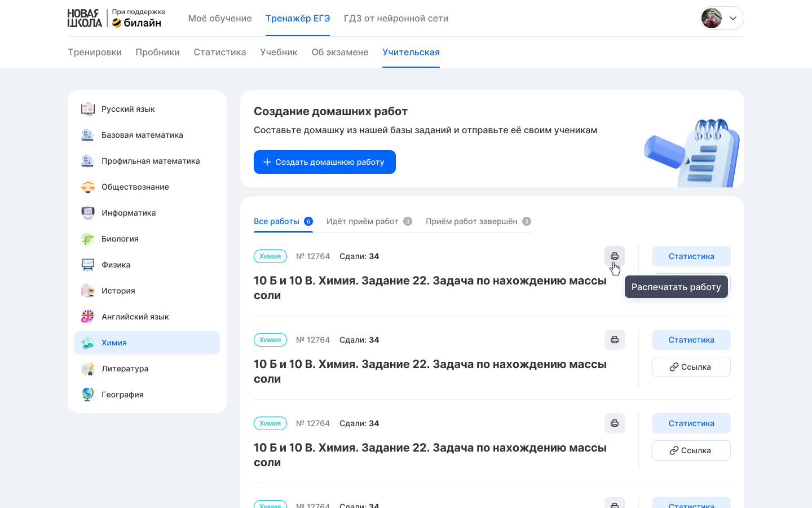Choose История subject label
The height and width of the screenshot is (508, 812).
coord(118,291)
